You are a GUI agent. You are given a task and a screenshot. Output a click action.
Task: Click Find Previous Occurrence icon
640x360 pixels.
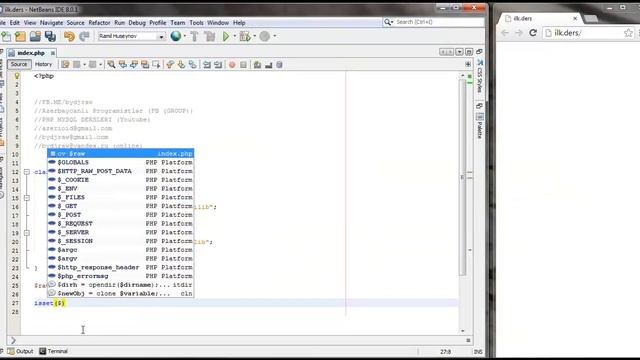(122, 64)
